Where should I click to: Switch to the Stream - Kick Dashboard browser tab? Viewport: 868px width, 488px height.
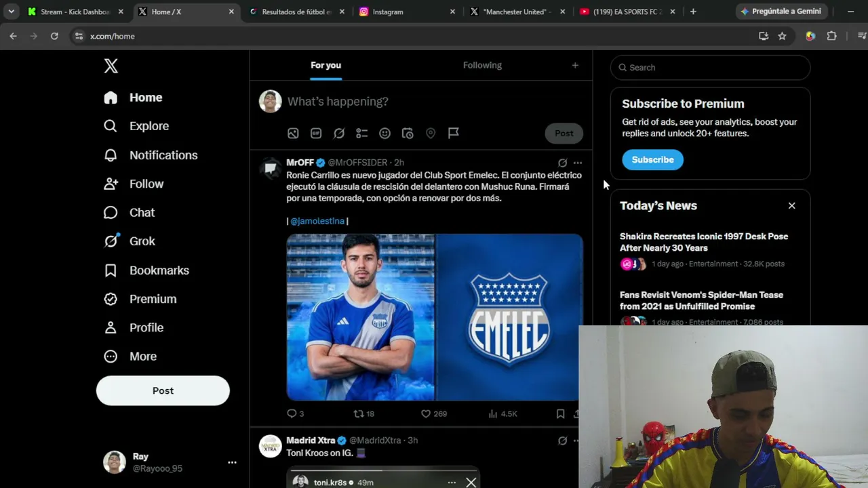point(75,12)
